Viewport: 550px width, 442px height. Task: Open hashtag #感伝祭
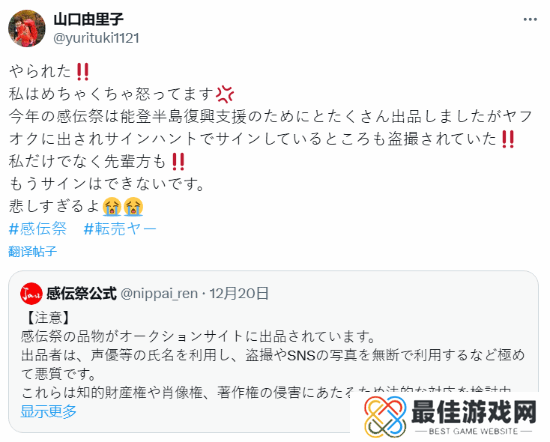pos(38,229)
